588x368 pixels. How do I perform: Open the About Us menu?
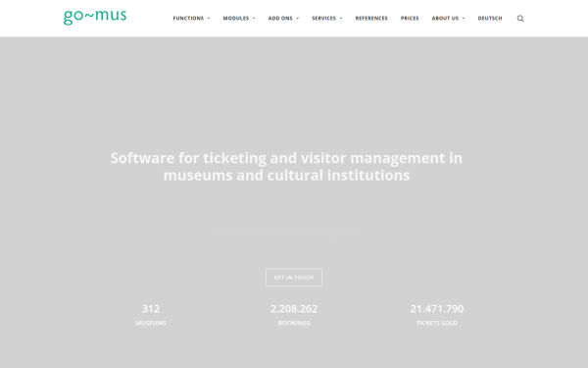[445, 18]
